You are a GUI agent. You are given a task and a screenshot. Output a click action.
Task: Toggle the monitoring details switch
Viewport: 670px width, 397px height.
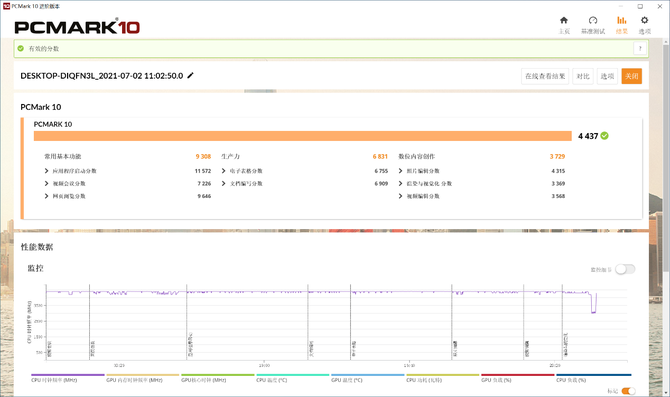pos(625,269)
